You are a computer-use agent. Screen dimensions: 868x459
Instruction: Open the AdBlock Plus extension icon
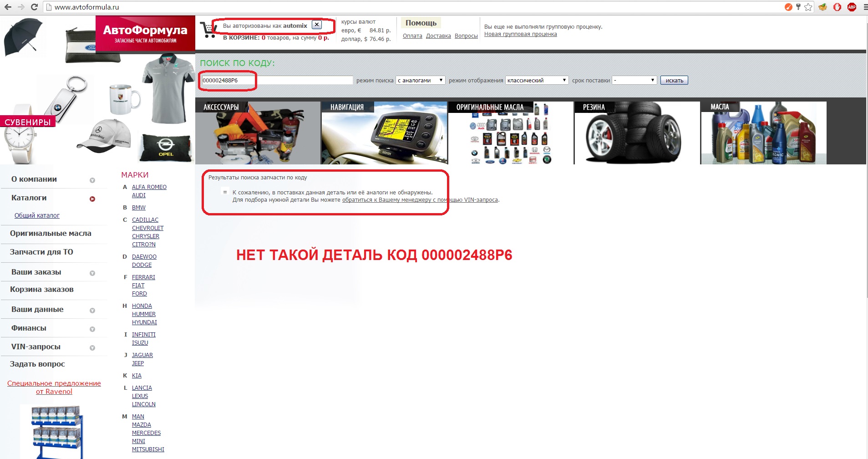[852, 7]
